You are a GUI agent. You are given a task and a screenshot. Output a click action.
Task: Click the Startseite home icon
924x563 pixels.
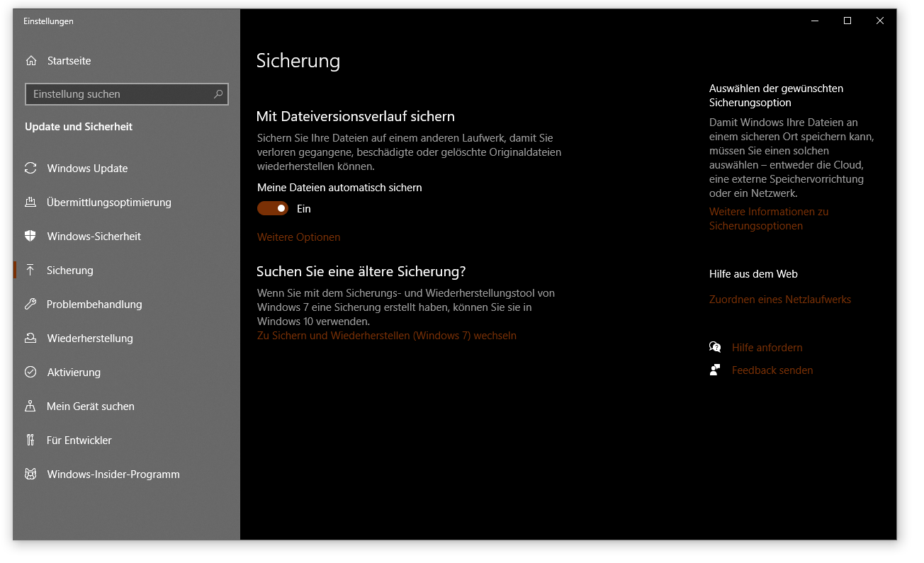[30, 61]
